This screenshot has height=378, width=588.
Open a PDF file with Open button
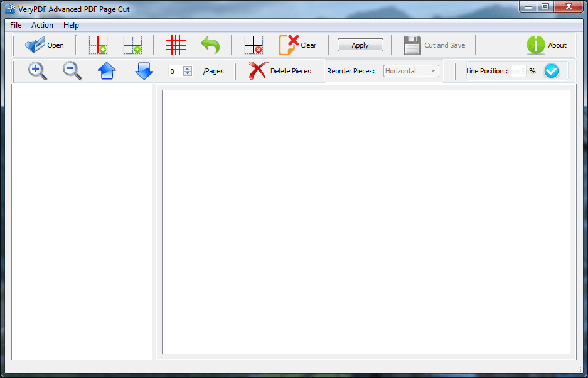point(45,45)
